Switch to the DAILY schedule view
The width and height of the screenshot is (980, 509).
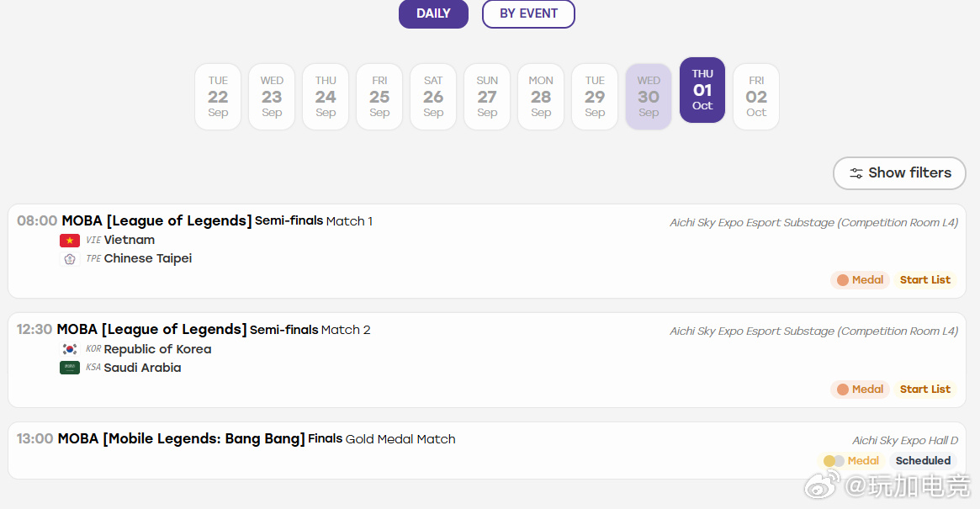coord(433,13)
